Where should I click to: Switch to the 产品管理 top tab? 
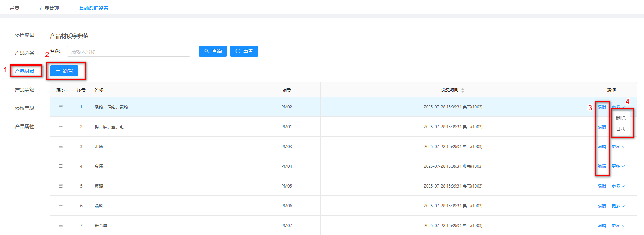tap(49, 8)
